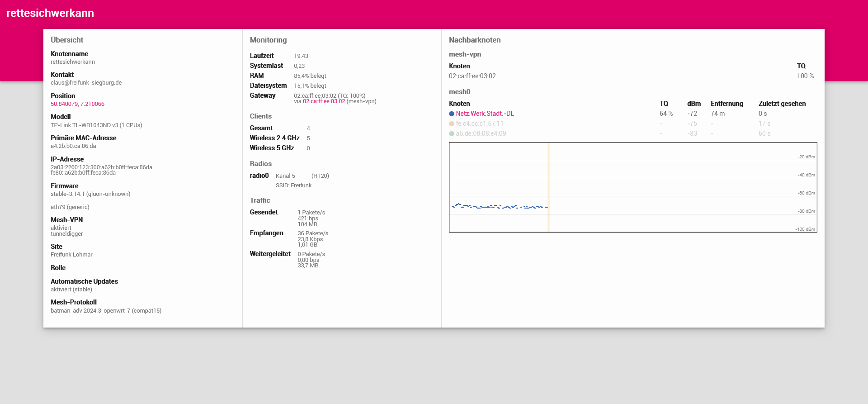Click the Monitoring section heading

coord(268,40)
